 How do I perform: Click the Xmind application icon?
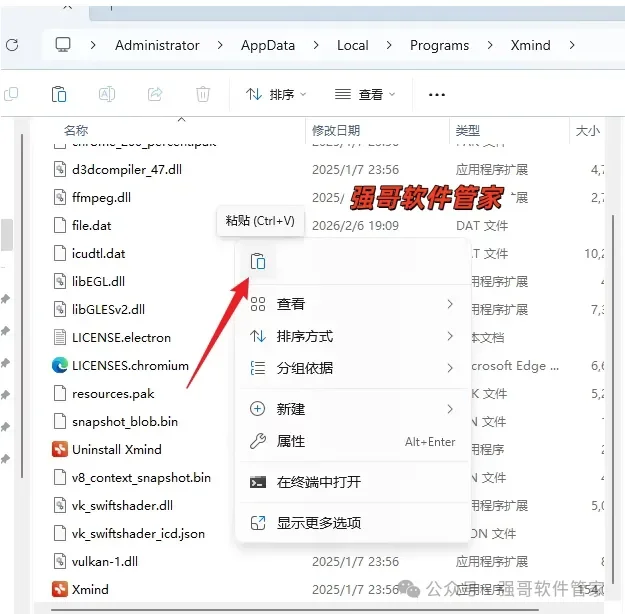tap(60, 589)
